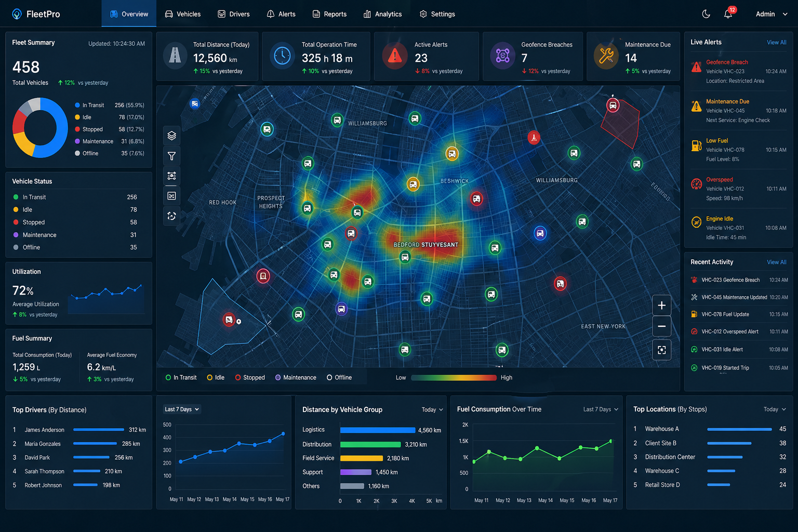Click the map refresh tool
The height and width of the screenshot is (532, 798).
[x=171, y=216]
